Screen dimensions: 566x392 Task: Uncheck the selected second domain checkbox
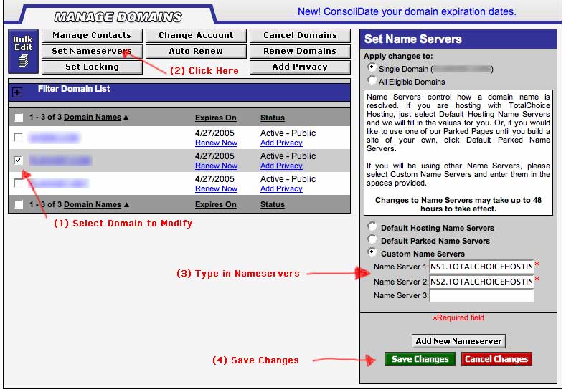(x=19, y=161)
